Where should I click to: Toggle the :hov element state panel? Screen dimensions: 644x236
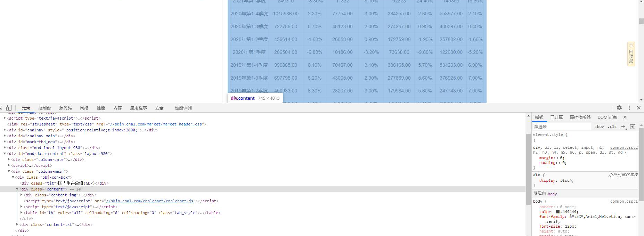[600, 127]
